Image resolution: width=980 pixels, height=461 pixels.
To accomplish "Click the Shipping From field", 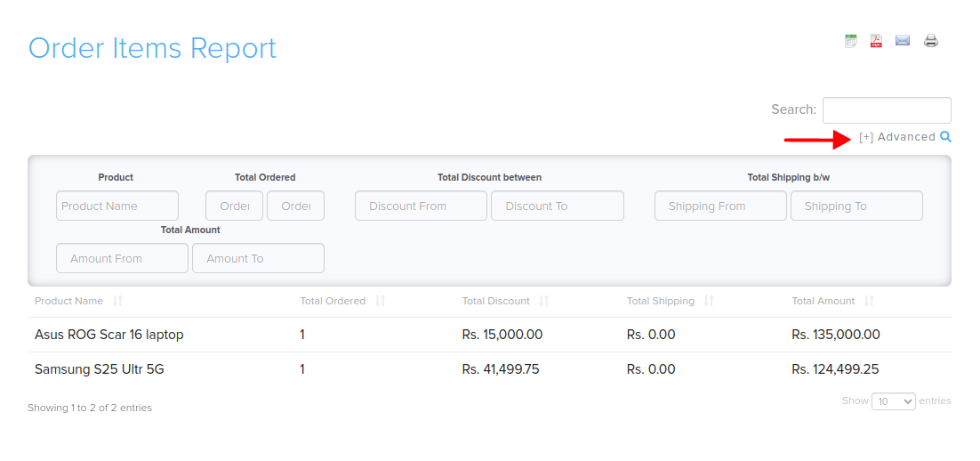I will click(x=720, y=206).
